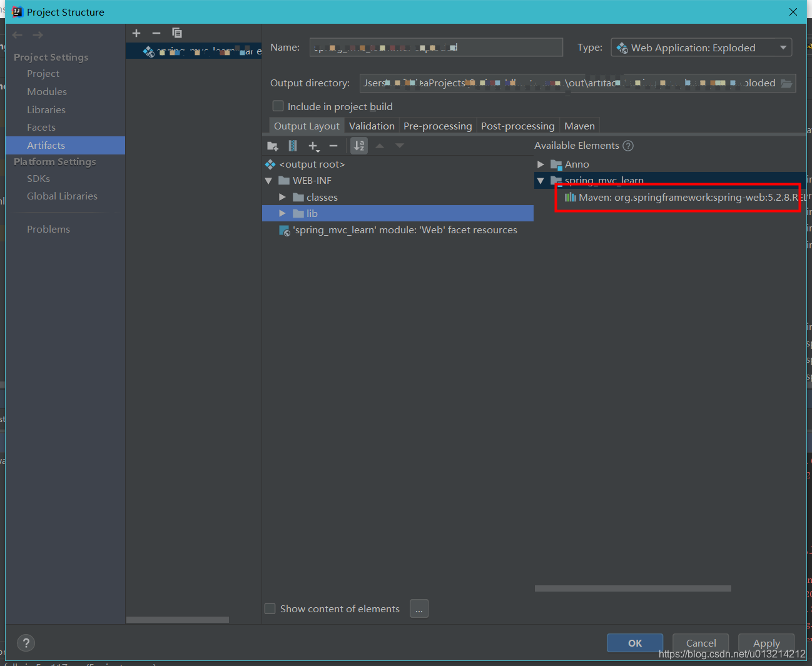Check Show content of elements
The image size is (812, 666).
click(x=270, y=608)
